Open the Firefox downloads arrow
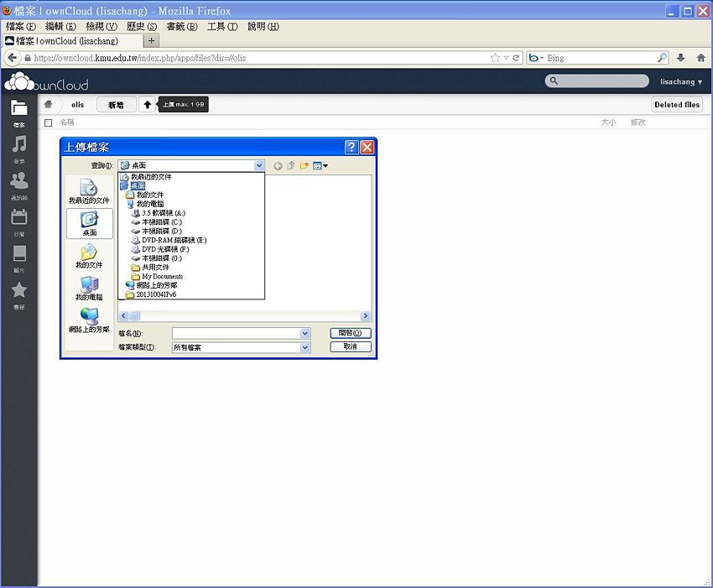The height and width of the screenshot is (588, 713). click(x=680, y=58)
